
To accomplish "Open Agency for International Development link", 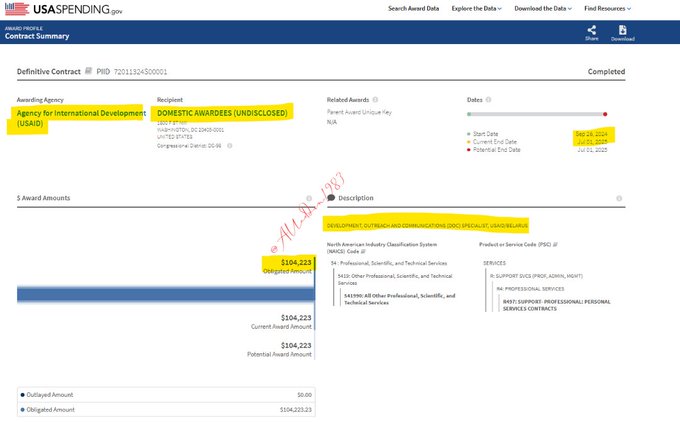I will (80, 117).
